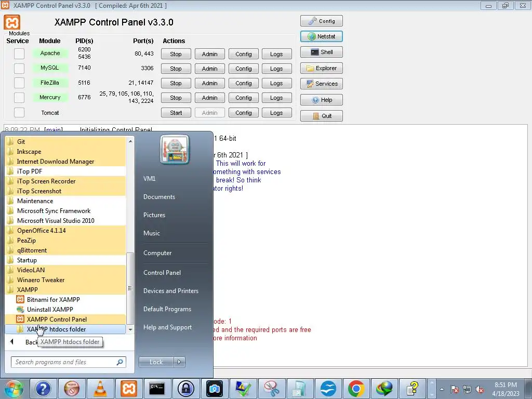Open Command Prompt taskbar icon
The width and height of the screenshot is (532, 399).
point(157,389)
